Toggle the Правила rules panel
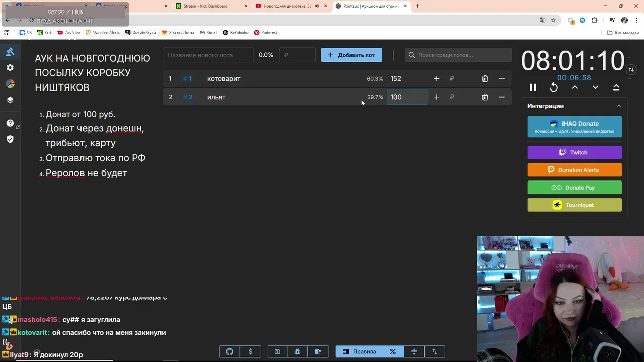The image size is (644, 362). (359, 352)
